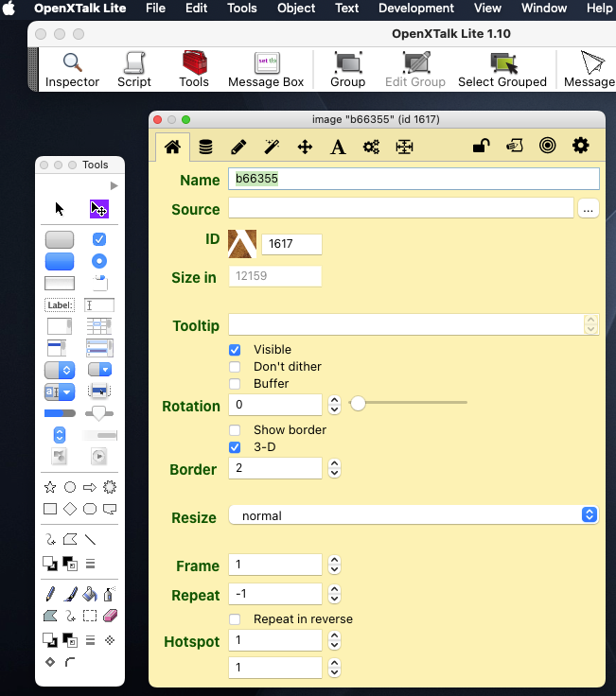Enable the Show border checkbox
The width and height of the screenshot is (616, 696).
click(235, 430)
